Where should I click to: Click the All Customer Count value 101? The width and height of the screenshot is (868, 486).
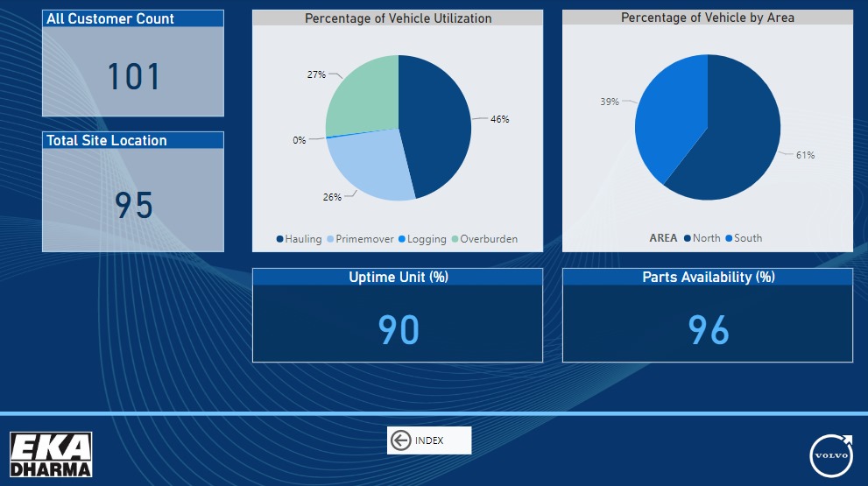click(133, 76)
